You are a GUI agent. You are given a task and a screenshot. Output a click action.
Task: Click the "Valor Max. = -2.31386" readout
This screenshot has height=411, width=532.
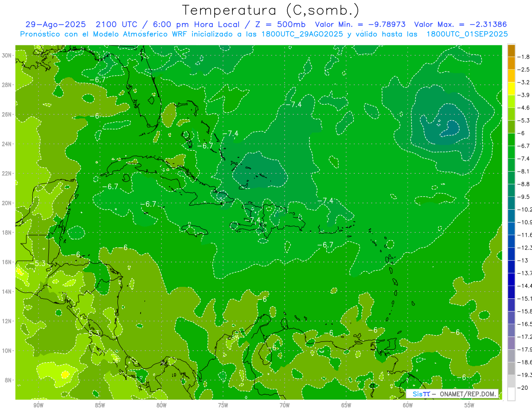(x=460, y=25)
